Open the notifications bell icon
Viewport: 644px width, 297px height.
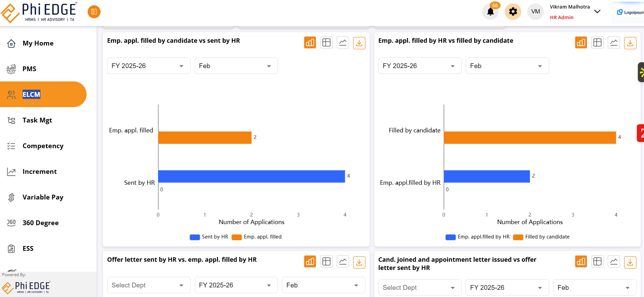click(x=490, y=12)
